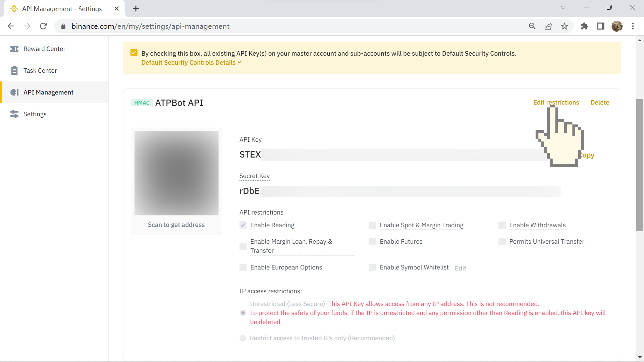This screenshot has width=644, height=362.
Task: Open the Chrome three-dot menu
Action: pos(633,26)
